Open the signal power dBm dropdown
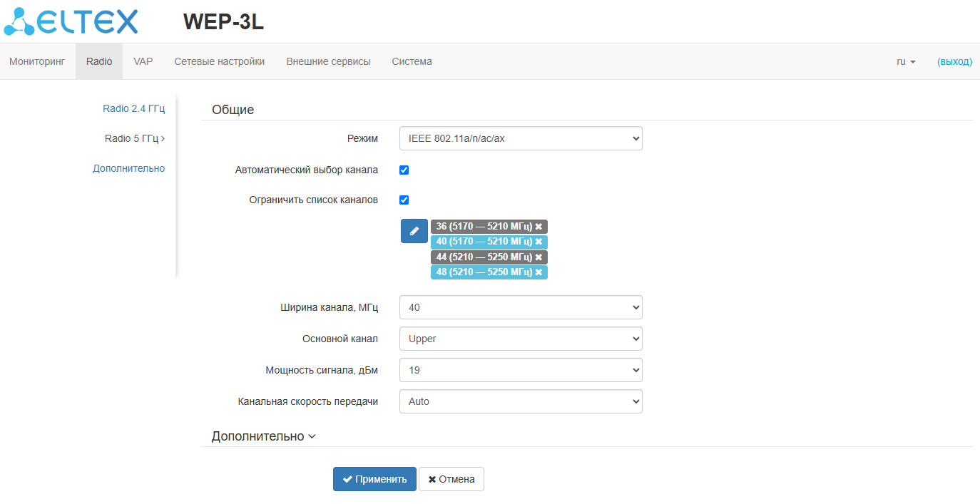 521,370
